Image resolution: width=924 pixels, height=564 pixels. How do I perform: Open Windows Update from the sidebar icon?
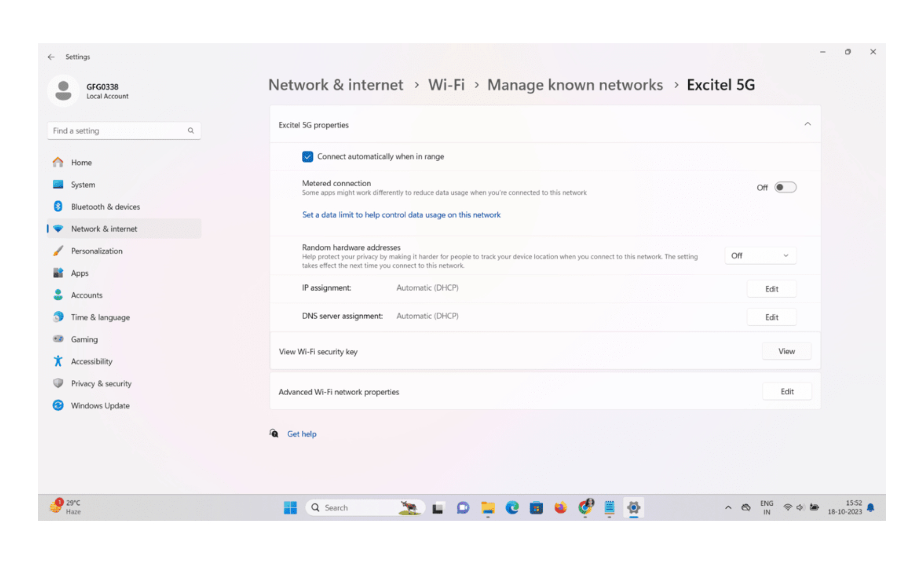coord(58,405)
